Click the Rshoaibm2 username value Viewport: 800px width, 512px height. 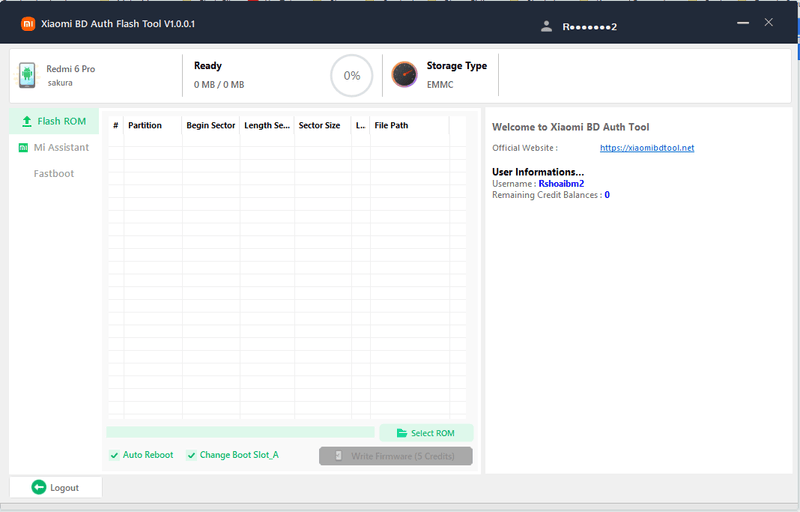pyautogui.click(x=561, y=184)
